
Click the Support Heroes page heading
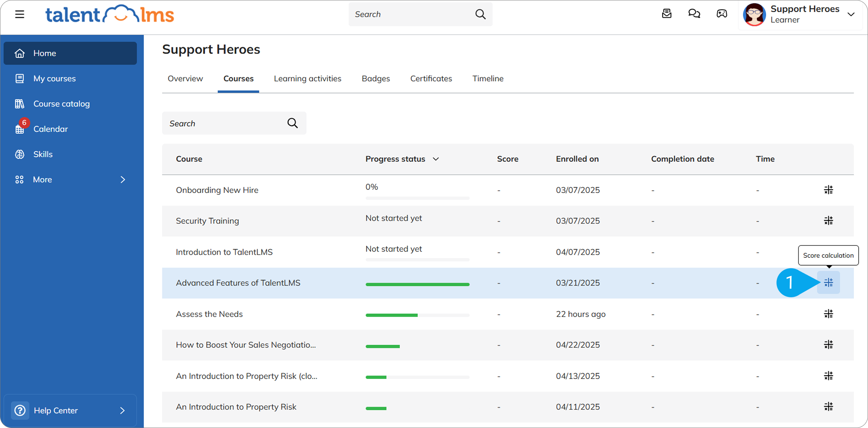pos(211,49)
